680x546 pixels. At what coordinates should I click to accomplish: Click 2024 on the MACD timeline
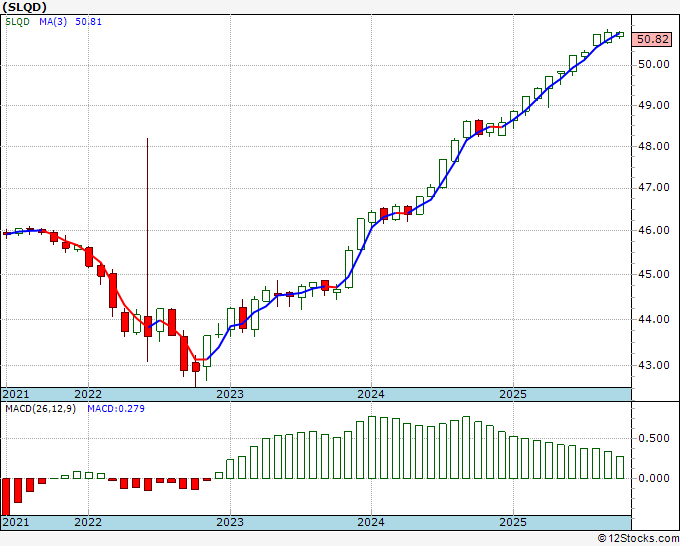(371, 522)
